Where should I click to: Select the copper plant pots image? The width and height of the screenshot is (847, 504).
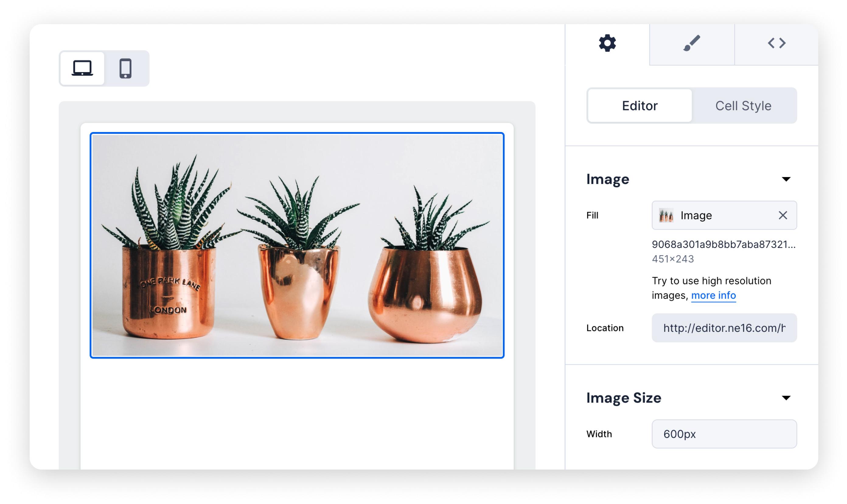pyautogui.click(x=297, y=245)
